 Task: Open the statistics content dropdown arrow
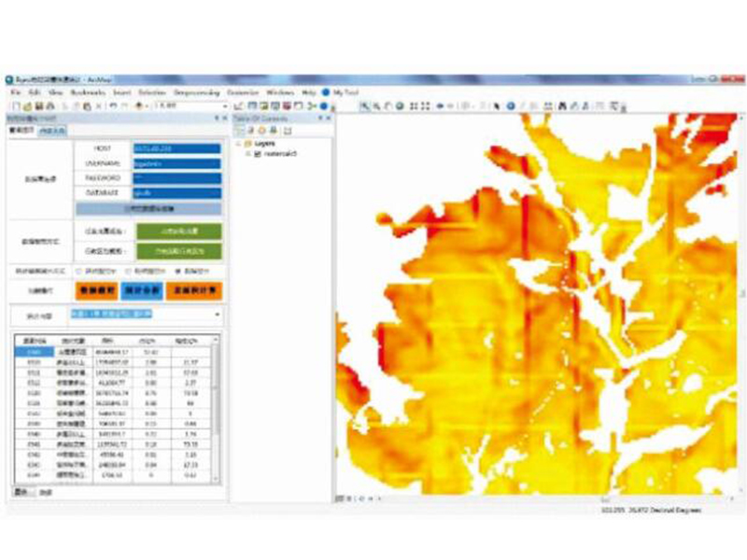[x=218, y=315]
